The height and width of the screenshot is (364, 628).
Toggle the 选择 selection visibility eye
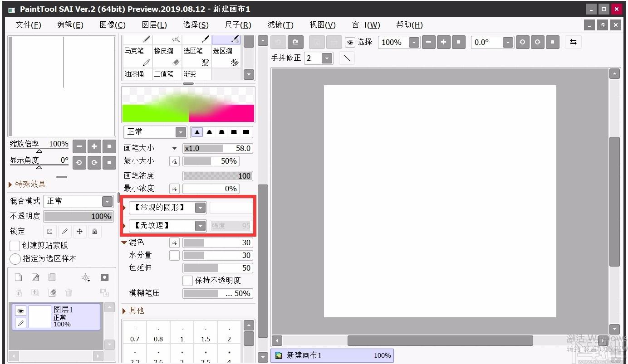[x=350, y=43]
